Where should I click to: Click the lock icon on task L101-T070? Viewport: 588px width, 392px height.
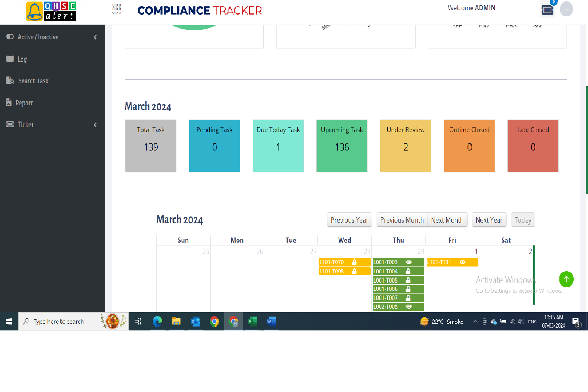click(355, 262)
